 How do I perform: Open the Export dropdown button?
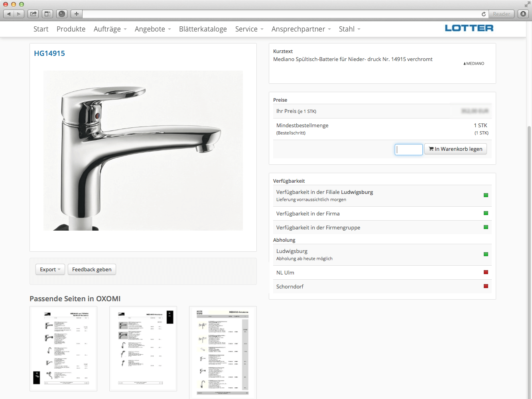pyautogui.click(x=50, y=270)
